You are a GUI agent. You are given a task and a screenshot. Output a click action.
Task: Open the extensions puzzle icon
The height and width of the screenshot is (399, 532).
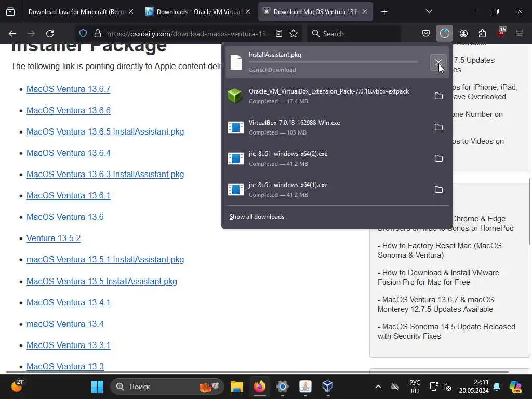482,34
